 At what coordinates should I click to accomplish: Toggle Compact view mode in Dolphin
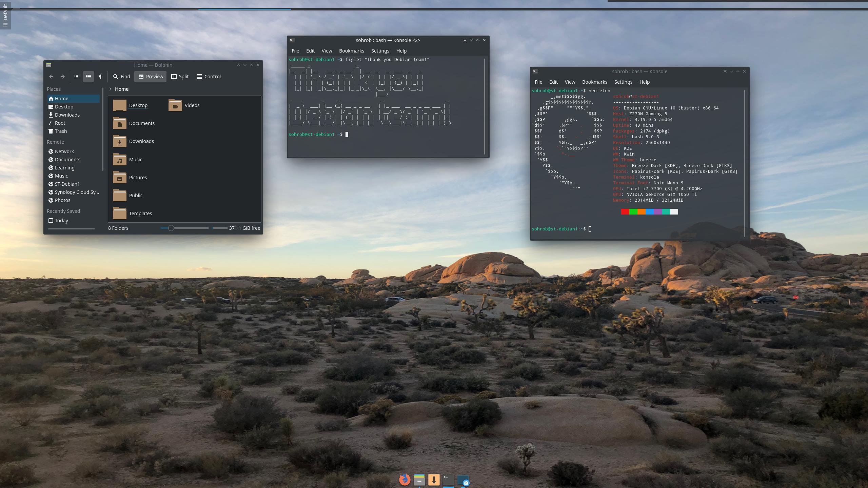(x=88, y=77)
